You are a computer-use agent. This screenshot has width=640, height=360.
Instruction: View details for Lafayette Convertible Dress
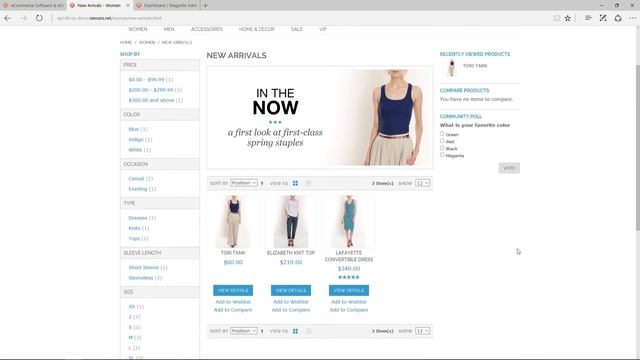click(349, 290)
